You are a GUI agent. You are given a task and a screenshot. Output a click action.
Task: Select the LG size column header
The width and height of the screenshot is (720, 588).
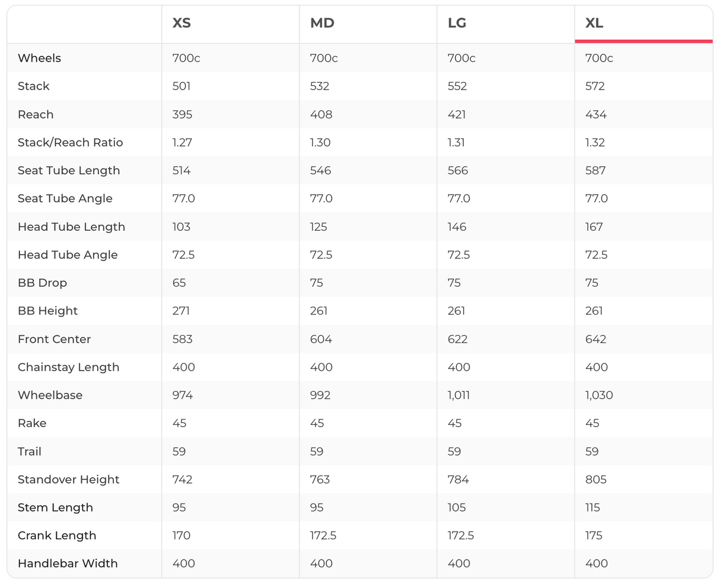click(457, 23)
